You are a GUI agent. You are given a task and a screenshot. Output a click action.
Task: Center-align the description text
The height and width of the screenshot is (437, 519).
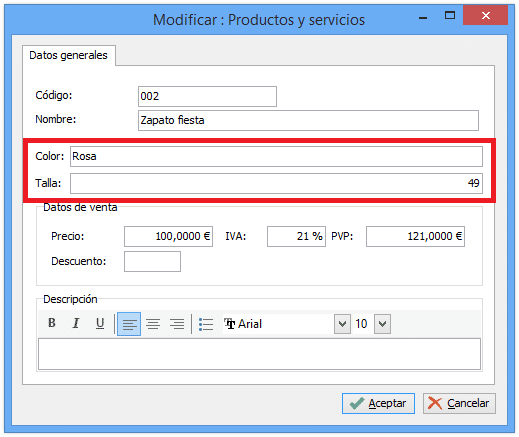[153, 324]
